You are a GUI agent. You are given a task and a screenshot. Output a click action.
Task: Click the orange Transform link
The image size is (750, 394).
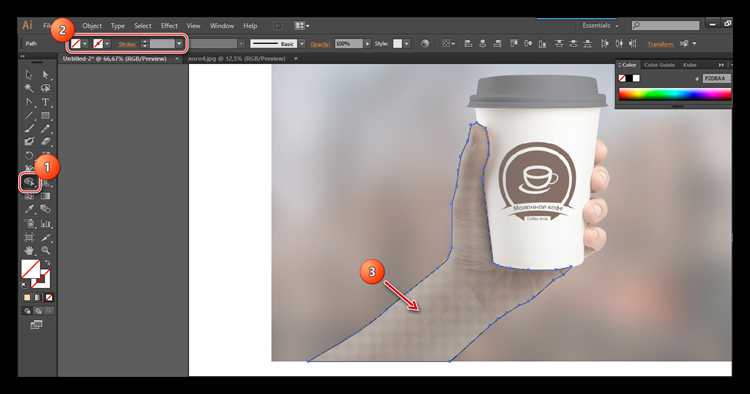pyautogui.click(x=660, y=44)
